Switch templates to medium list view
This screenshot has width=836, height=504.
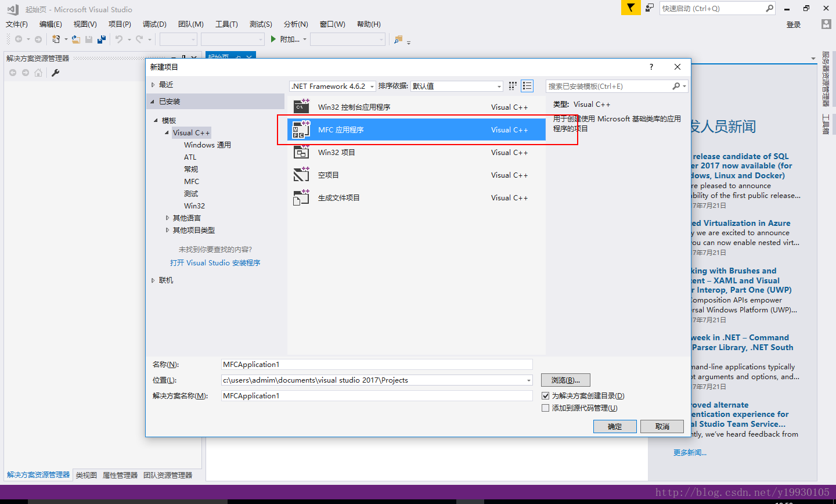pyautogui.click(x=527, y=86)
